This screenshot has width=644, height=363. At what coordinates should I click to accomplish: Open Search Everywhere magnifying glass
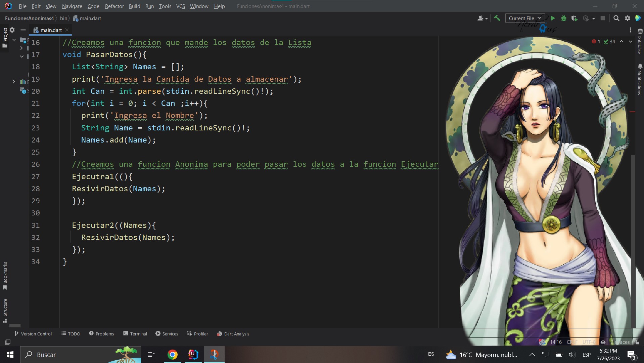point(616,18)
